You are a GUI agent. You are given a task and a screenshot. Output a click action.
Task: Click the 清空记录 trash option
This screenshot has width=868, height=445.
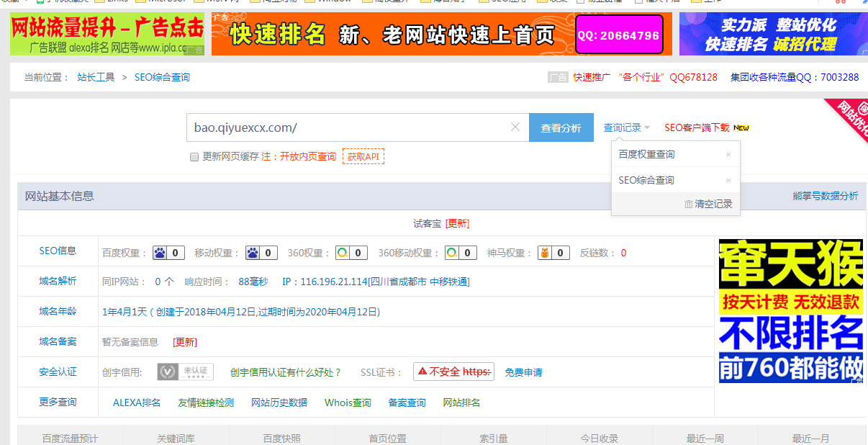[708, 204]
